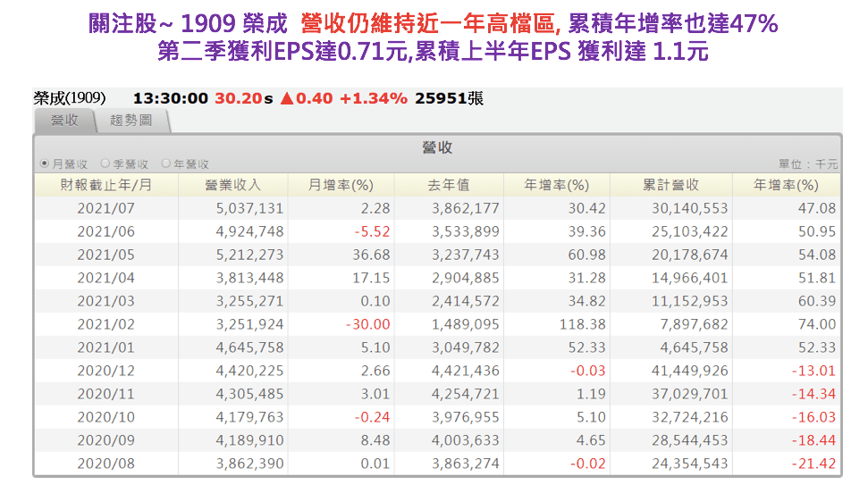The image size is (868, 502).
Task: Click the 月增率(%) column header
Action: pos(340,185)
